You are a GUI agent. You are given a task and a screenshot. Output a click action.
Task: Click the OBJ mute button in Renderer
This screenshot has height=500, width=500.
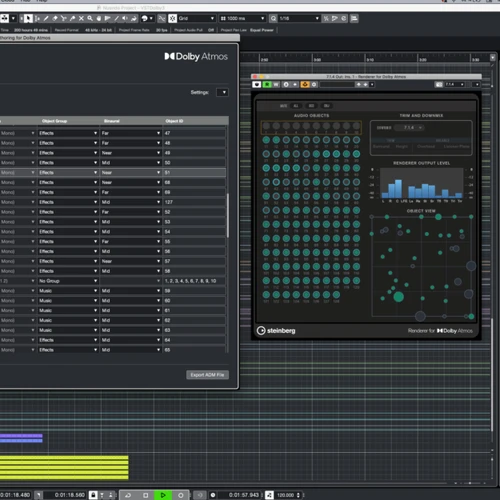pos(327,106)
